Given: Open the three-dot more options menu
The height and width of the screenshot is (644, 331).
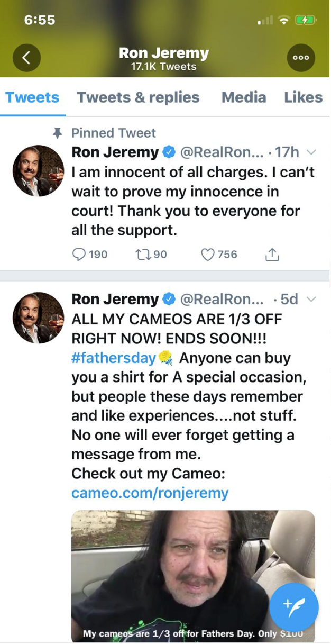Looking at the screenshot, I should point(301,58).
